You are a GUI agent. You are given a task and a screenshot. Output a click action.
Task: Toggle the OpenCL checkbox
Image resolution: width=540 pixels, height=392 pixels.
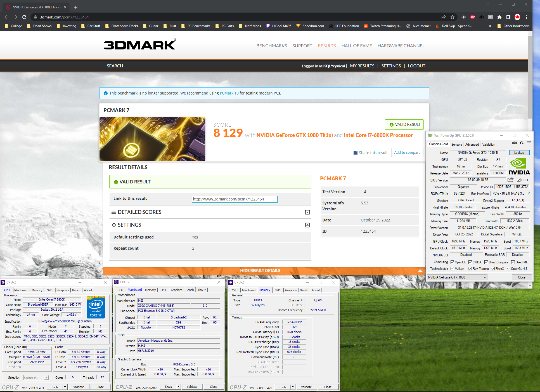(x=452, y=262)
